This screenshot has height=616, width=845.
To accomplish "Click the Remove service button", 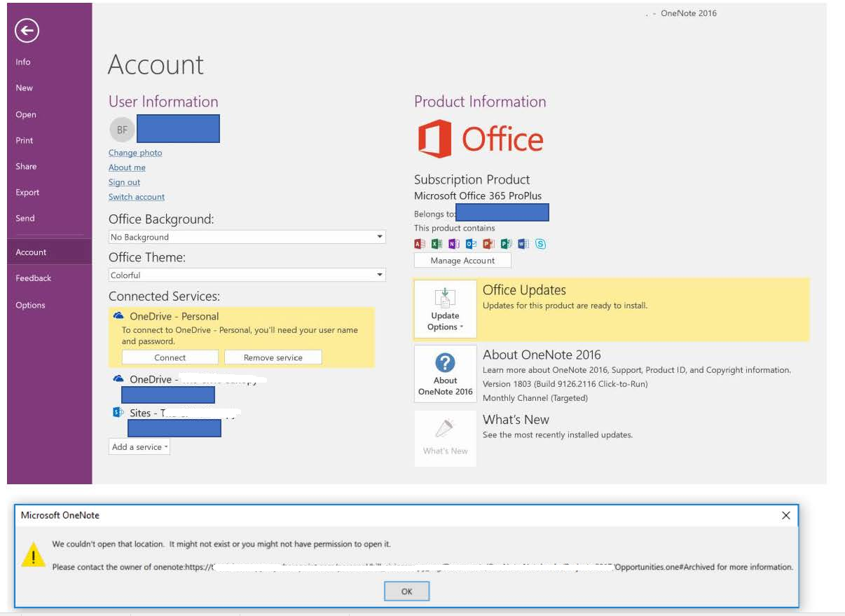I will (273, 357).
